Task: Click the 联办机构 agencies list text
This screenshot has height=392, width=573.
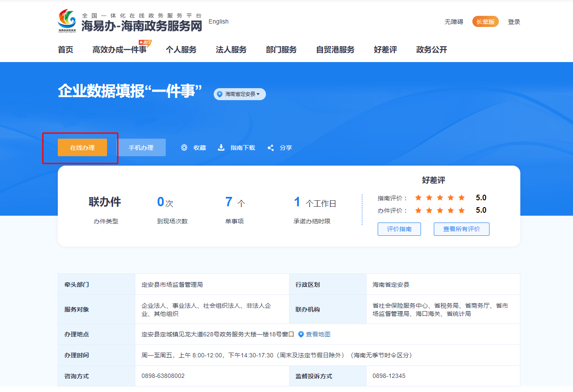Action: tap(440, 309)
